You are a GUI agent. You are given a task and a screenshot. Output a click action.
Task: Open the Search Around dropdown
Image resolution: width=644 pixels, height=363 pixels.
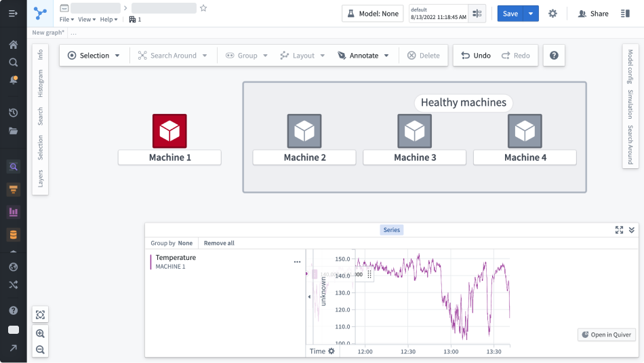coord(172,56)
